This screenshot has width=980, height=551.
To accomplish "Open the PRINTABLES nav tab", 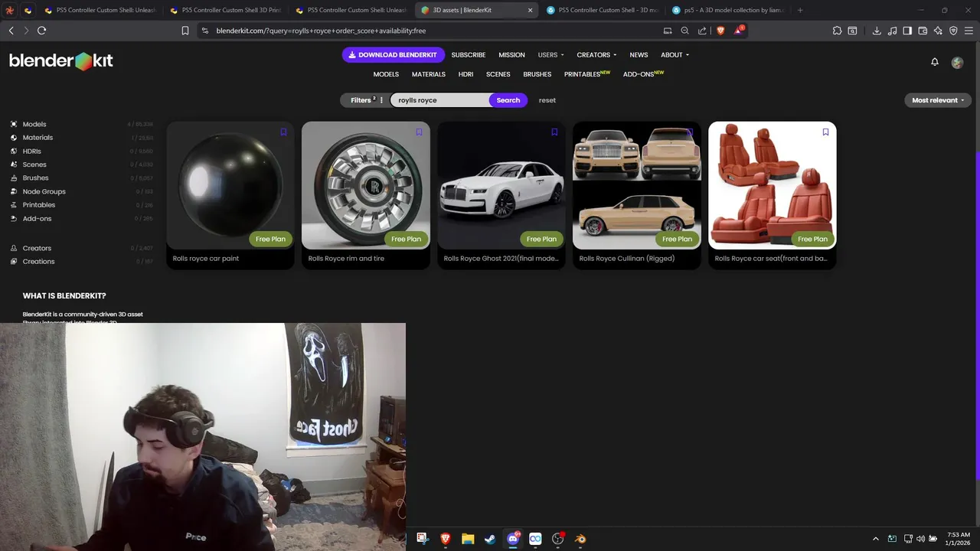I will tap(587, 74).
